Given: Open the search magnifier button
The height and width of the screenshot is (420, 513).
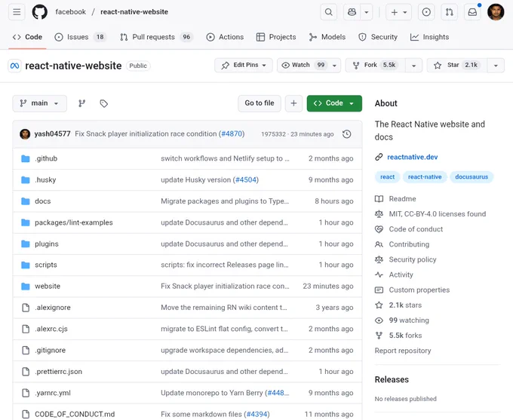Looking at the screenshot, I should coord(328,12).
